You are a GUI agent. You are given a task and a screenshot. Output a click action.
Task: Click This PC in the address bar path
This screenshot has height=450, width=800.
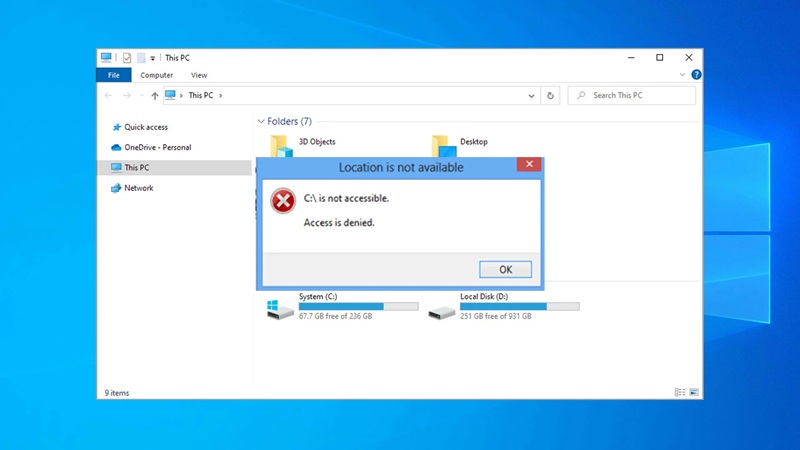pos(201,95)
